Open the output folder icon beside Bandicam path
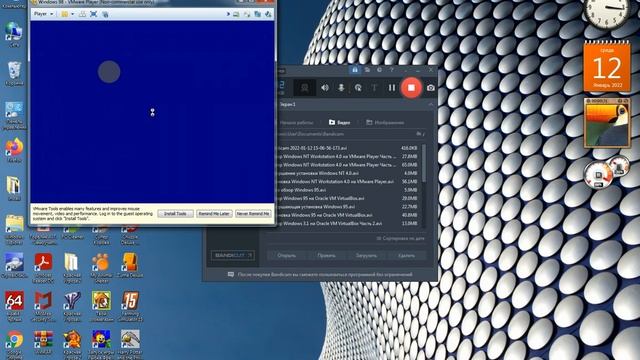 pos(419,134)
